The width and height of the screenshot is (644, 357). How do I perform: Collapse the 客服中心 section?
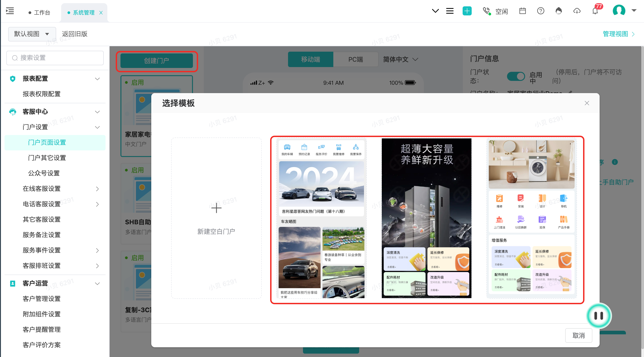(x=97, y=112)
